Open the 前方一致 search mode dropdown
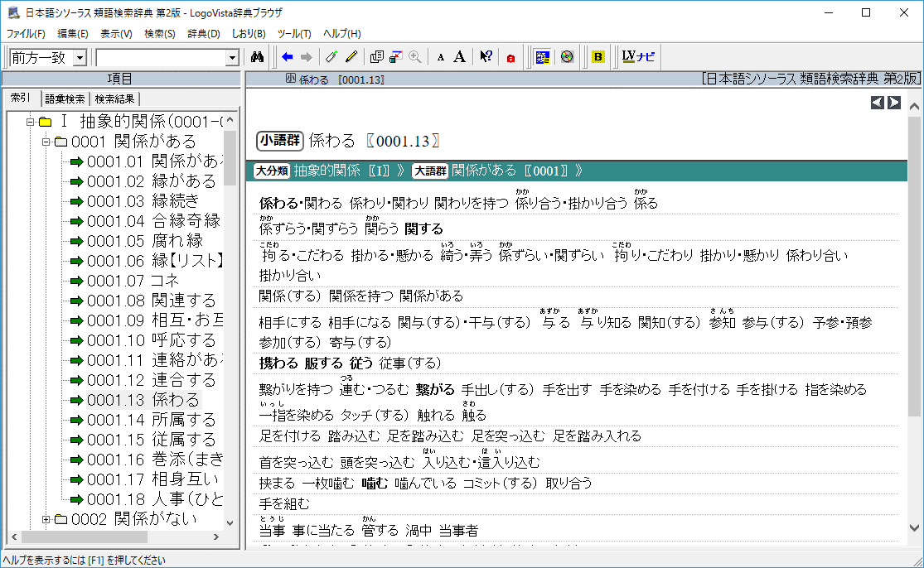This screenshot has height=568, width=924. coord(80,58)
